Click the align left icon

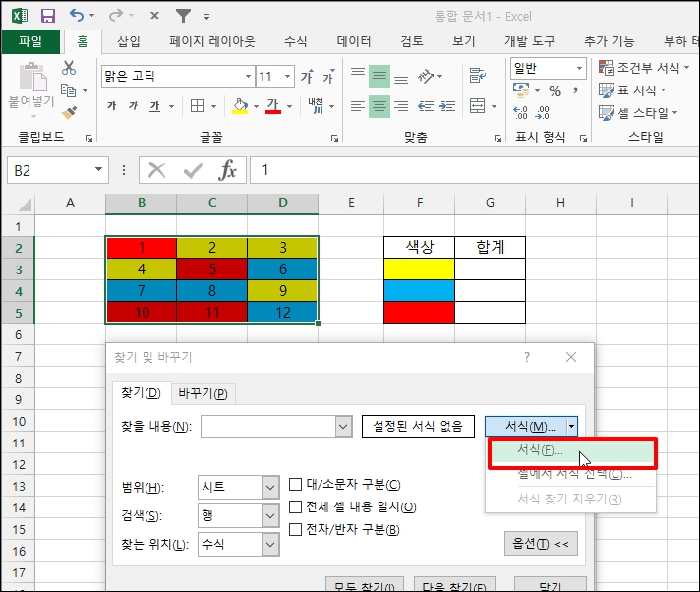point(358,106)
